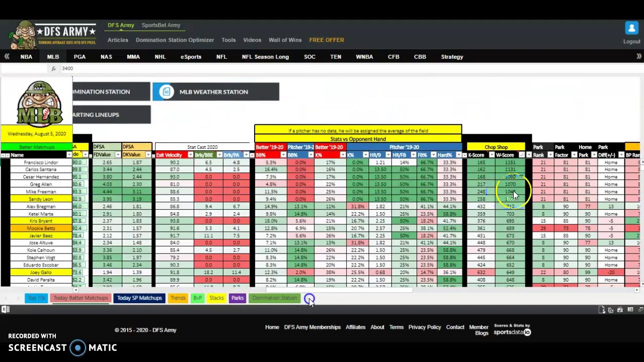This screenshot has height=362, width=644.
Task: Open the K-Score column filter dropdown
Action: coord(492,155)
